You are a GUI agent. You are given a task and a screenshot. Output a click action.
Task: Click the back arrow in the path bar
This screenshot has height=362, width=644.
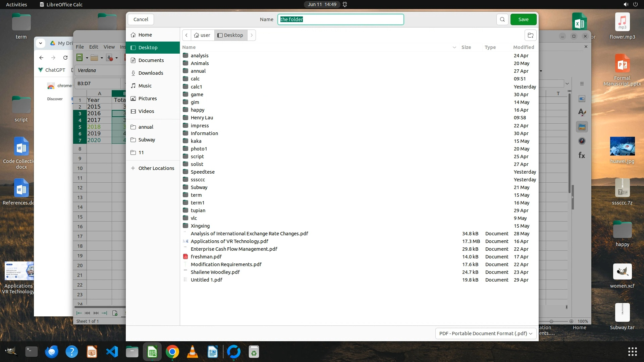click(186, 35)
